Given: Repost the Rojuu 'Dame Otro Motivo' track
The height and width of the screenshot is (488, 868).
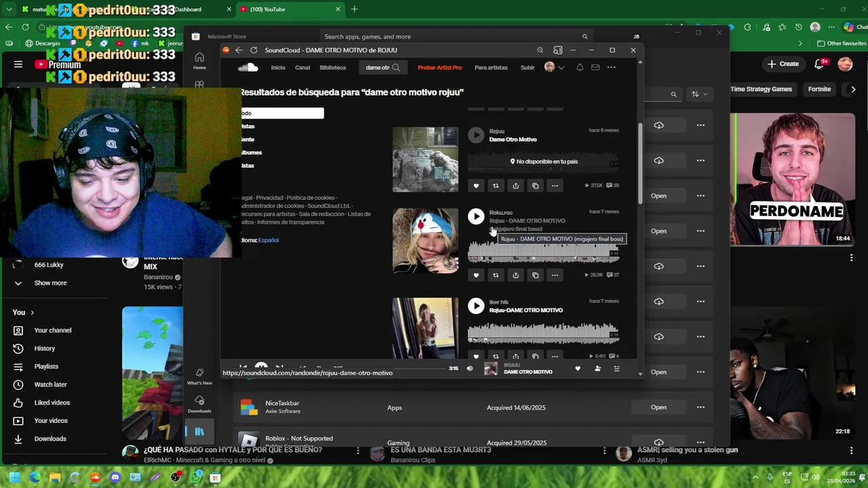Looking at the screenshot, I should click(496, 186).
